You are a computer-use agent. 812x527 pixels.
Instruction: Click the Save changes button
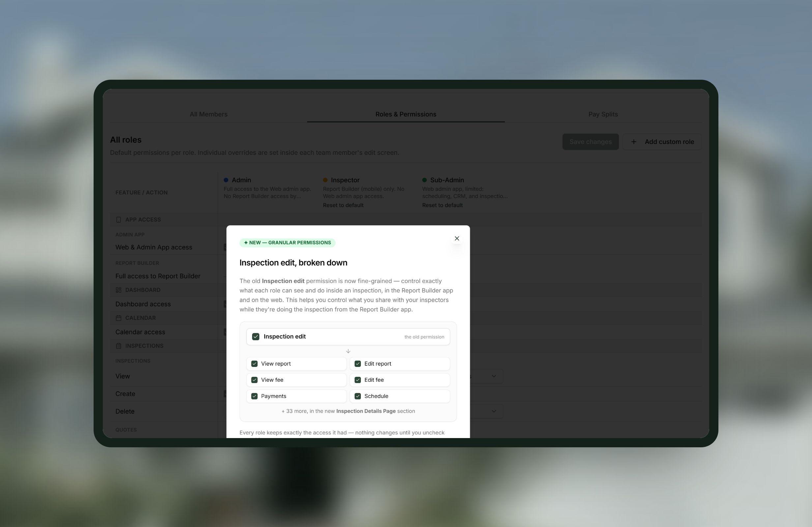(x=590, y=142)
